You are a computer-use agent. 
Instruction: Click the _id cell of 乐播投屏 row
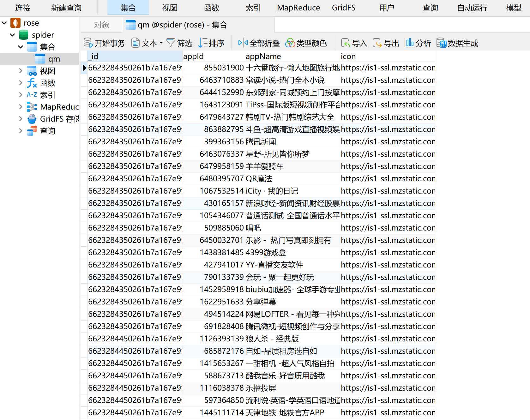coord(135,388)
